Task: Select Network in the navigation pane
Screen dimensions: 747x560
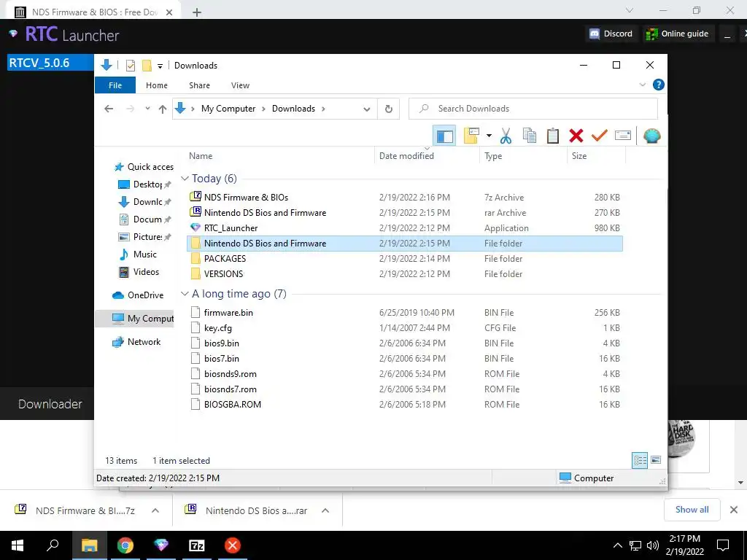Action: coord(136,342)
